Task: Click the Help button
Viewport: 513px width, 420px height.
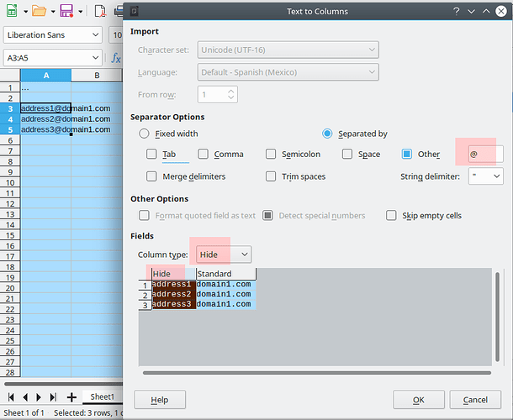Action: [x=160, y=400]
